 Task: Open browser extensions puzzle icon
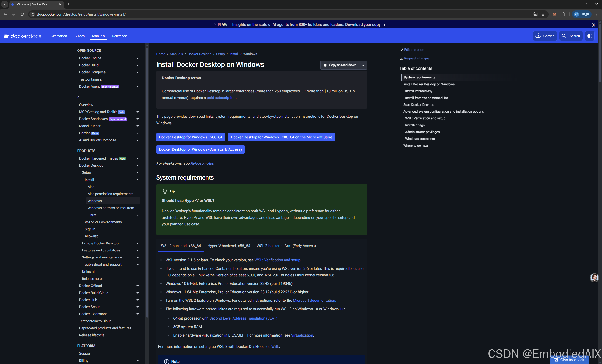click(x=563, y=14)
